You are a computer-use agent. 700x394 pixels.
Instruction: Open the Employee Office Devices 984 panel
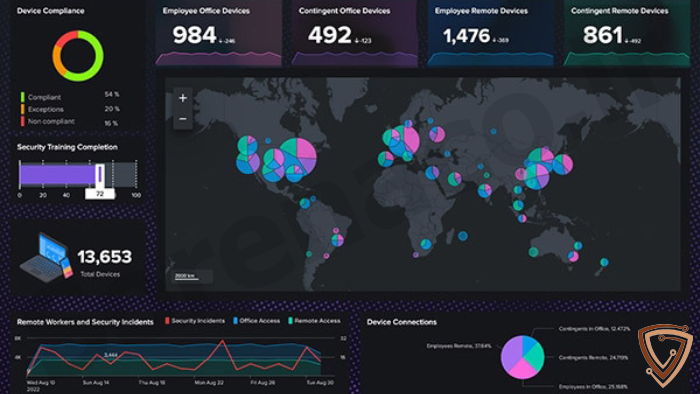pyautogui.click(x=219, y=33)
